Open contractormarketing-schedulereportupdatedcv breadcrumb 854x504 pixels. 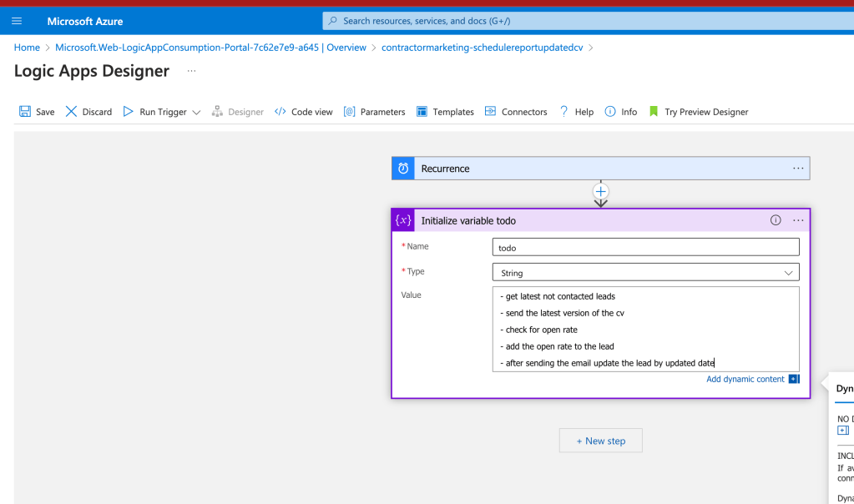pyautogui.click(x=482, y=48)
